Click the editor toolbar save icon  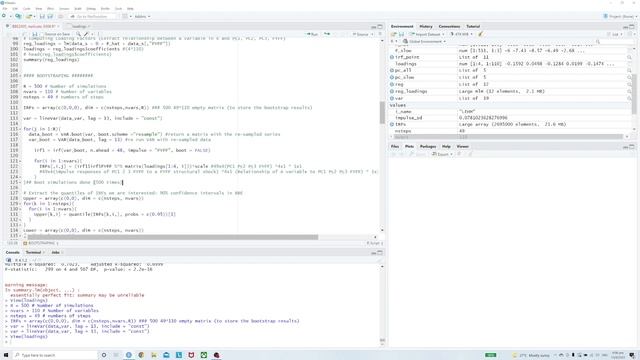[35, 34]
